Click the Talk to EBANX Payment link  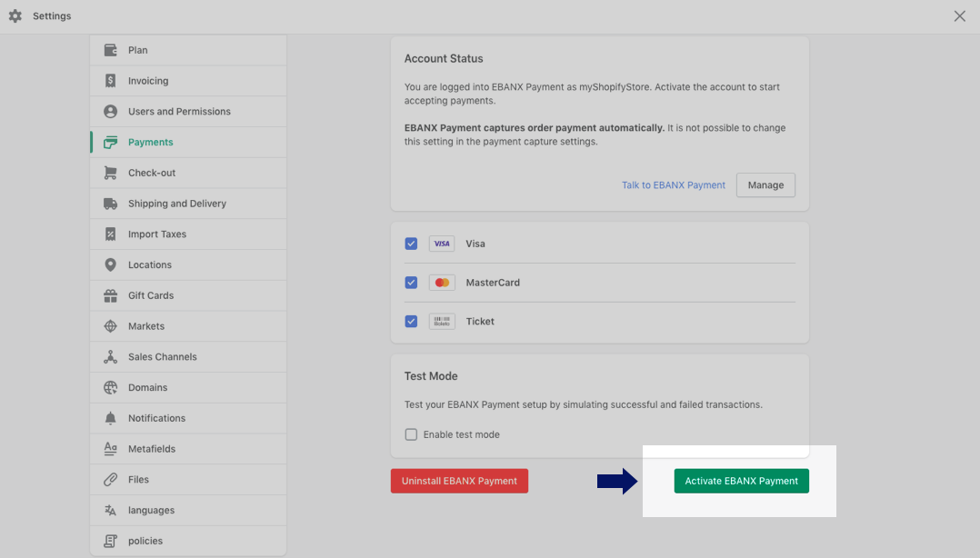pos(673,185)
